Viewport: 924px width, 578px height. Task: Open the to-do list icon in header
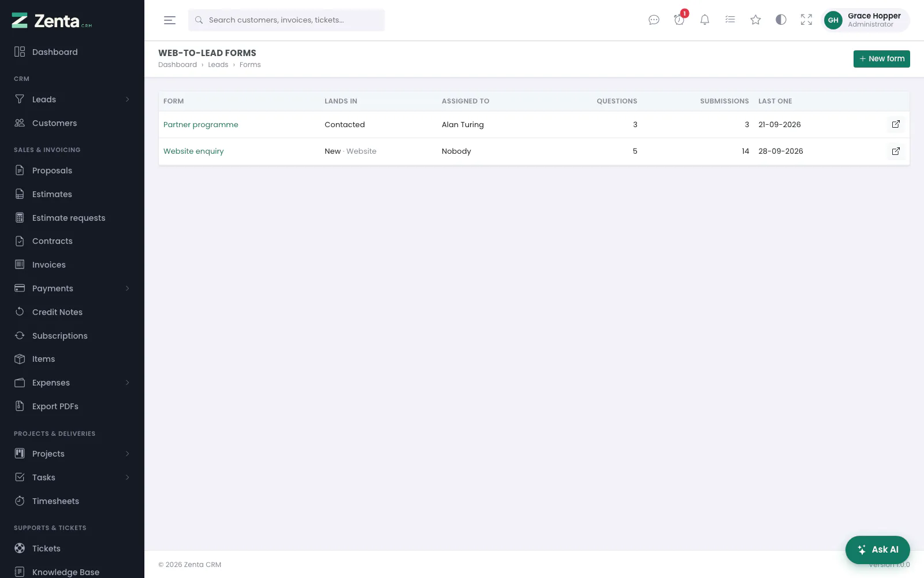coord(730,20)
